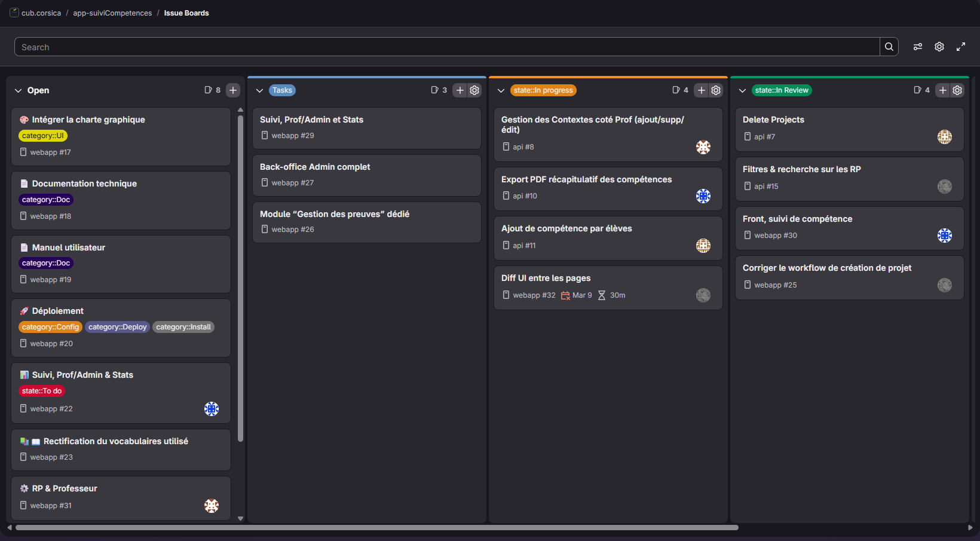980x541 pixels.
Task: Click the hourglass time estimate 30m
Action: pyautogui.click(x=602, y=295)
